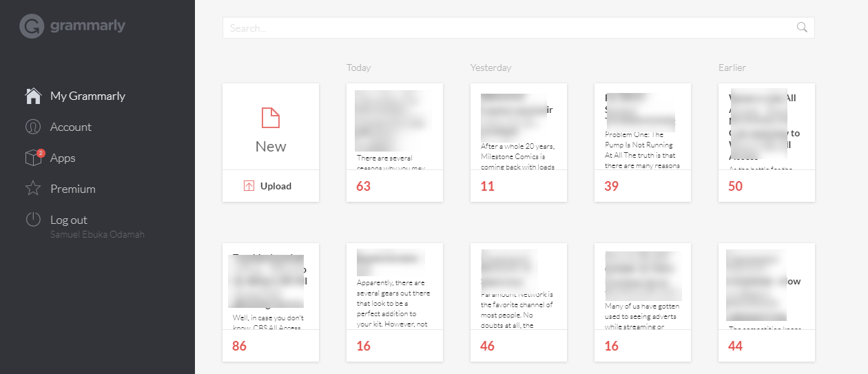Click the Upload arrow icon
Screen dimensions: 868x374
click(249, 186)
